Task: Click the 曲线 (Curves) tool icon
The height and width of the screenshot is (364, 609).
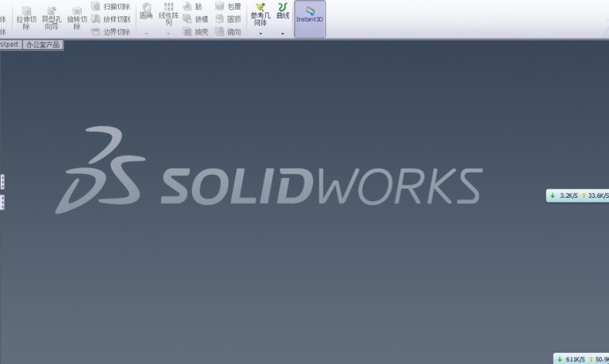Action: click(x=283, y=7)
